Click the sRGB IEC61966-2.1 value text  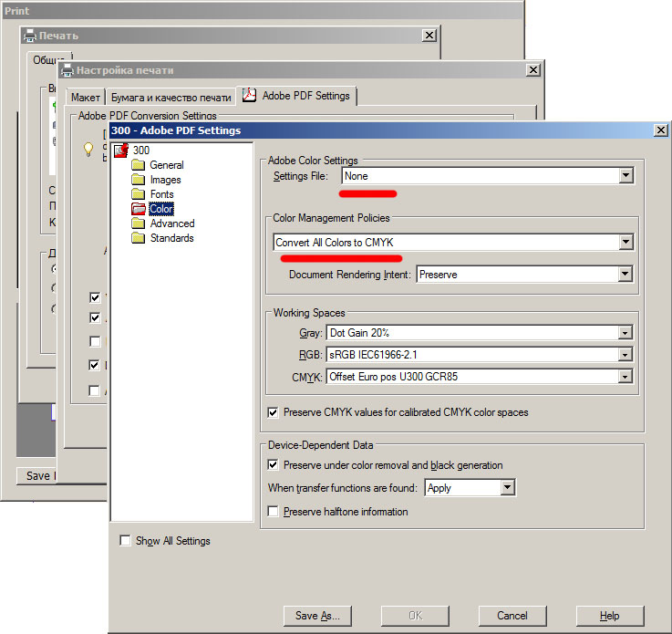[373, 355]
